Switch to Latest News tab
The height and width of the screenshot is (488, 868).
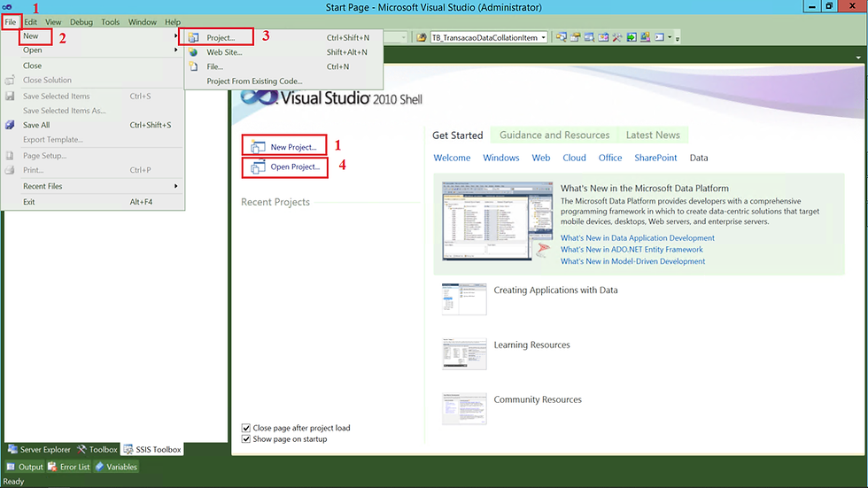pyautogui.click(x=653, y=135)
